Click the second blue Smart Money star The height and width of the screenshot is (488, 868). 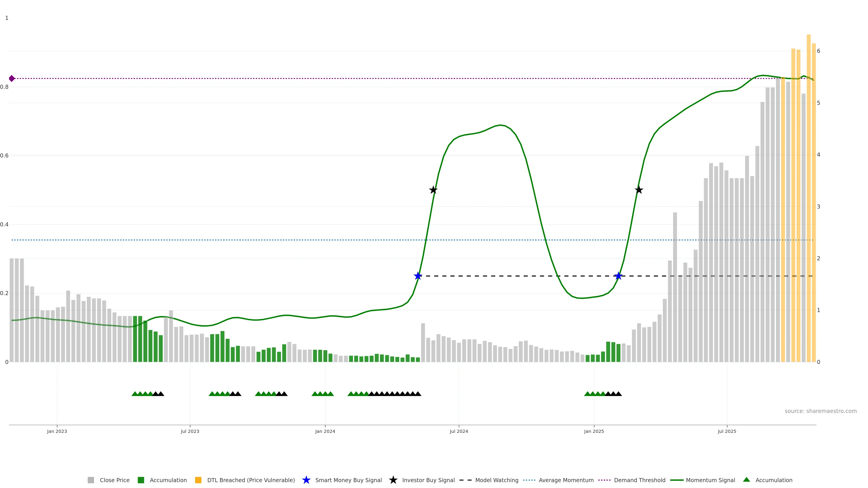coord(618,276)
